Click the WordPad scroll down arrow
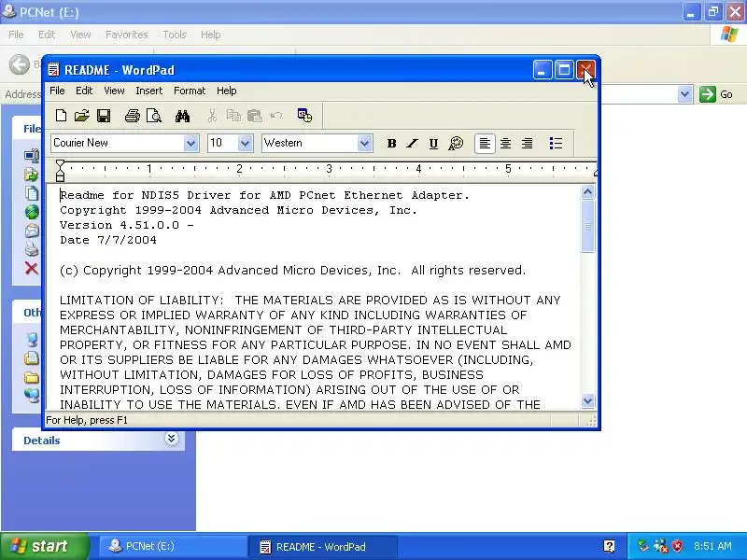This screenshot has height=560, width=747. coord(588,401)
